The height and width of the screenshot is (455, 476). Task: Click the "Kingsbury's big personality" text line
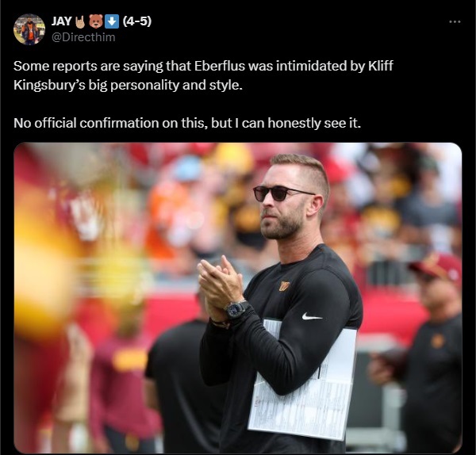tap(128, 86)
